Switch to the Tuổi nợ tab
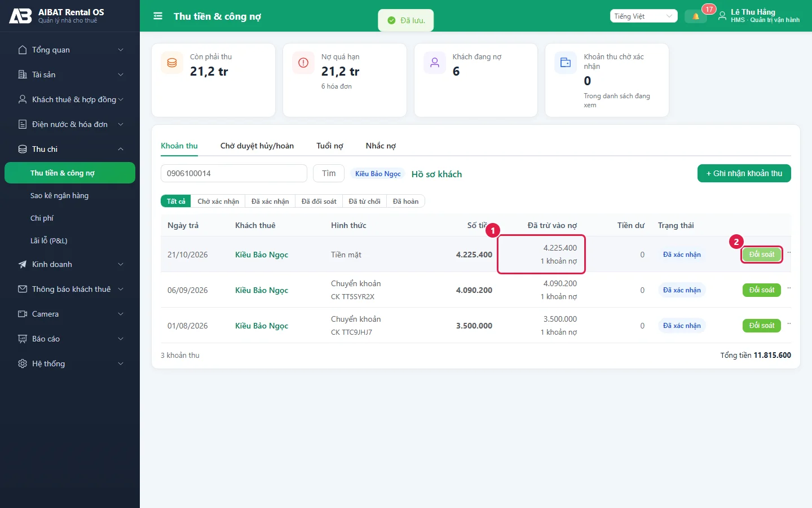812x508 pixels. (330, 146)
